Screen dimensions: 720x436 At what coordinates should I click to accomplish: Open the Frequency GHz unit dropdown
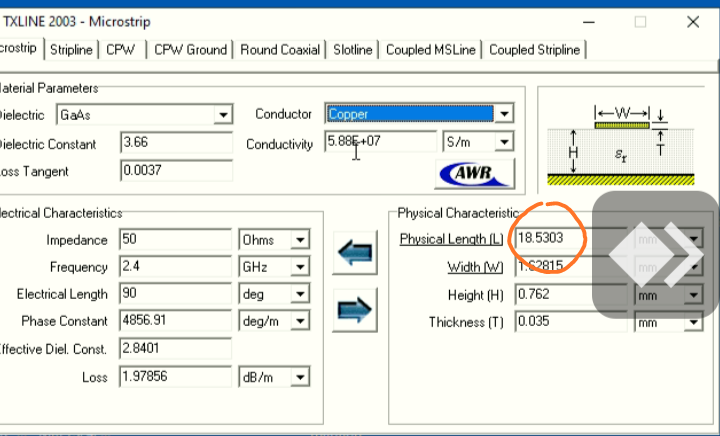coord(300,268)
